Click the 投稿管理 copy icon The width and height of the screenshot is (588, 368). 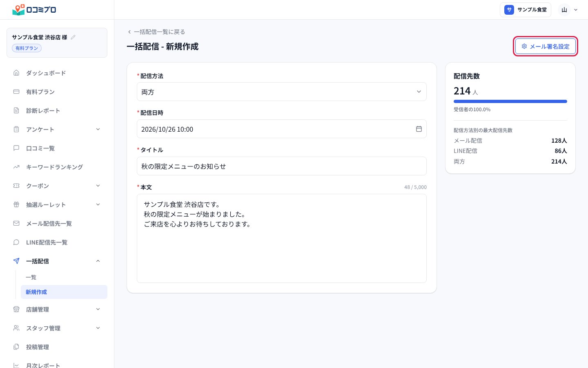click(16, 347)
